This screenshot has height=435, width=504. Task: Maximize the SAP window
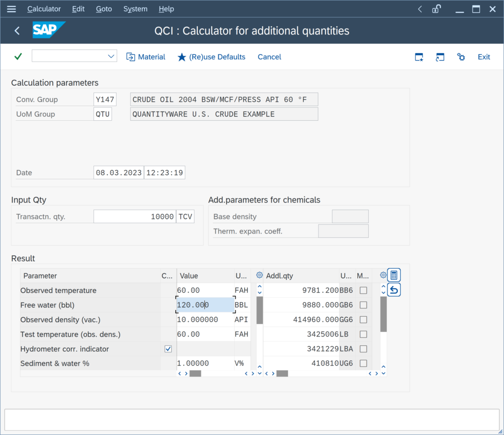(x=476, y=9)
